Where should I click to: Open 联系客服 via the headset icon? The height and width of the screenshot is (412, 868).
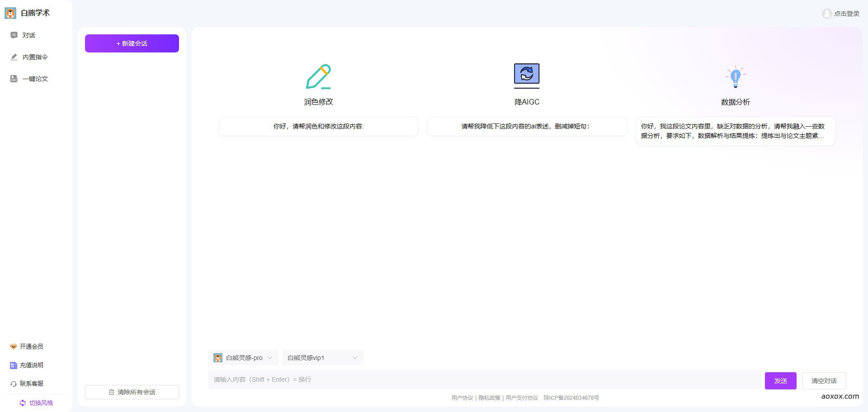[13, 384]
